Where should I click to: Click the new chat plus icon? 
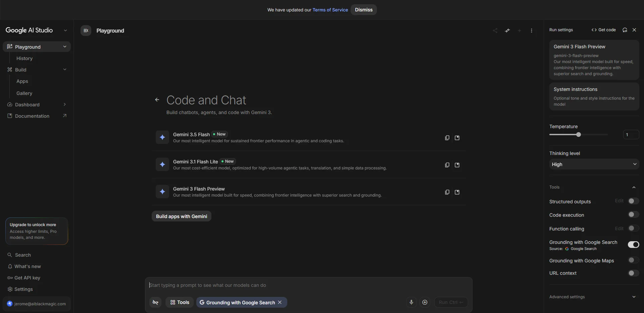[x=519, y=31]
